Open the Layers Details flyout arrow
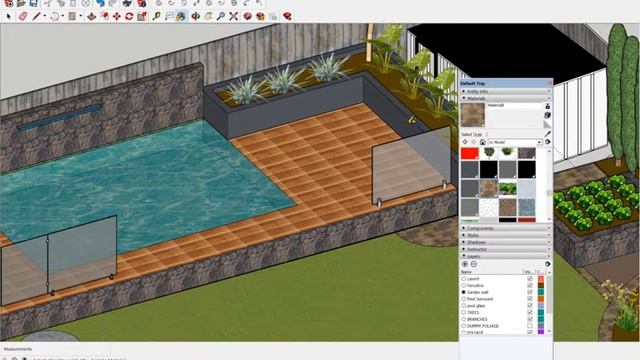The width and height of the screenshot is (640, 360). [548, 264]
